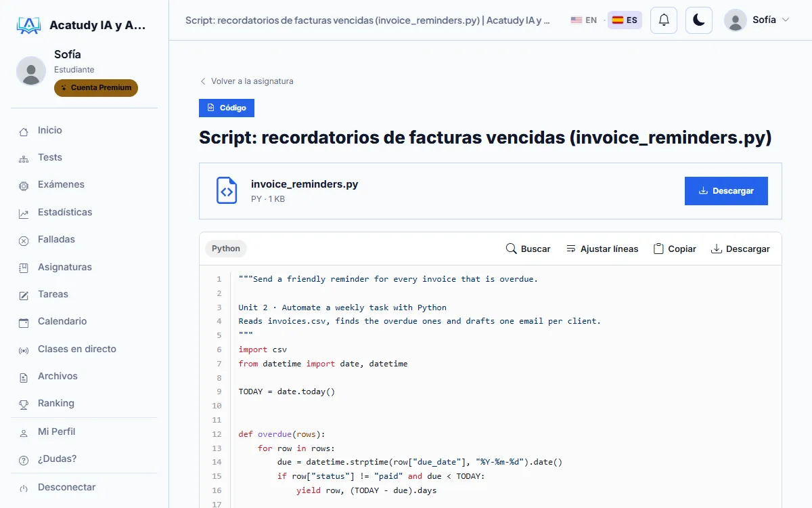The image size is (812, 508).
Task: Click the 'PY · 1 KB' file info
Action: (x=268, y=199)
